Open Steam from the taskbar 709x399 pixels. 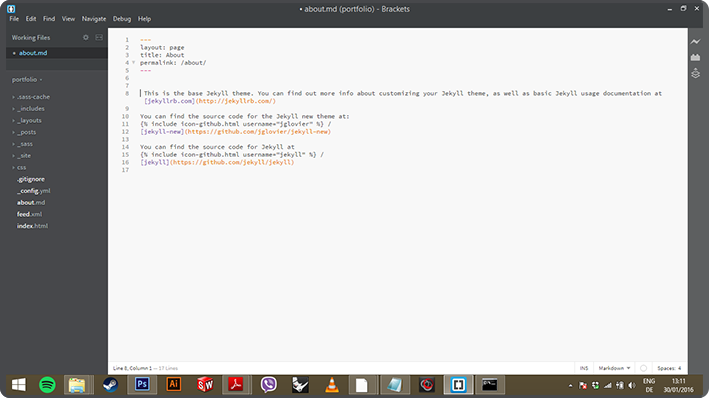coord(110,385)
